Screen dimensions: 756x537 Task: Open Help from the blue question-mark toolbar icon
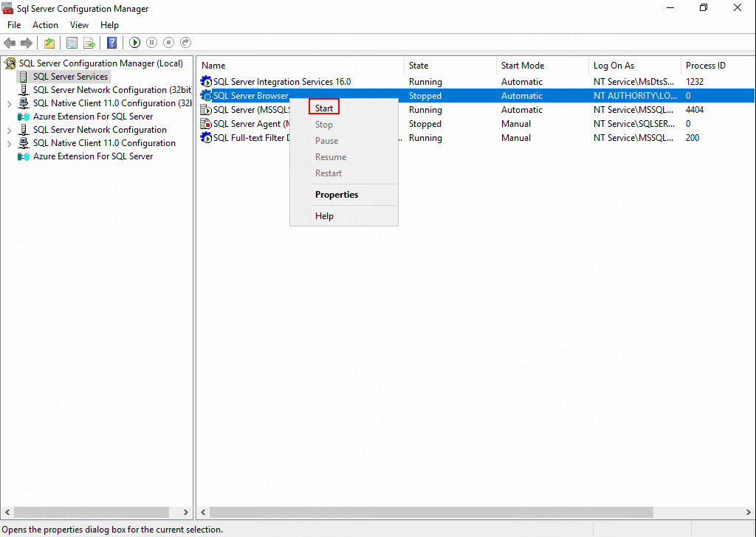pyautogui.click(x=112, y=43)
